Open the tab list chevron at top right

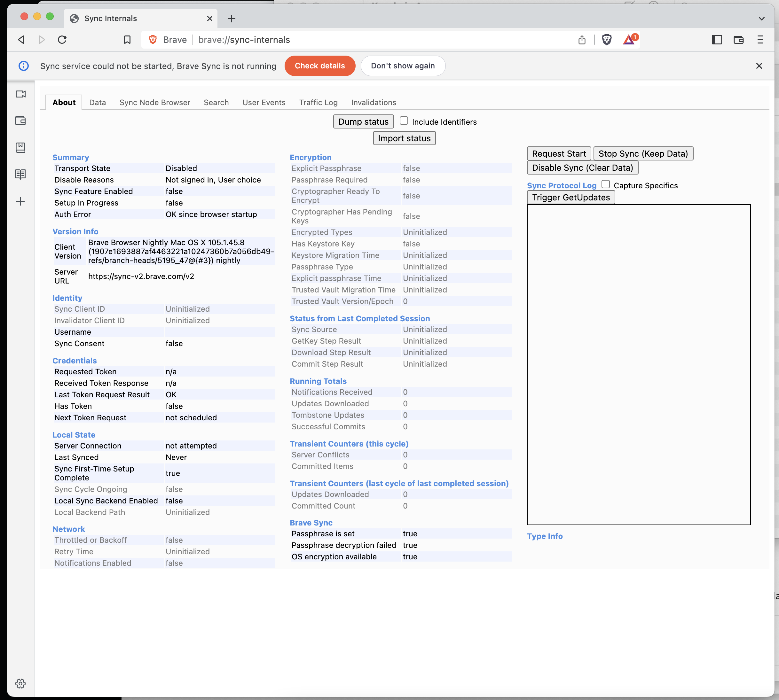(x=761, y=18)
